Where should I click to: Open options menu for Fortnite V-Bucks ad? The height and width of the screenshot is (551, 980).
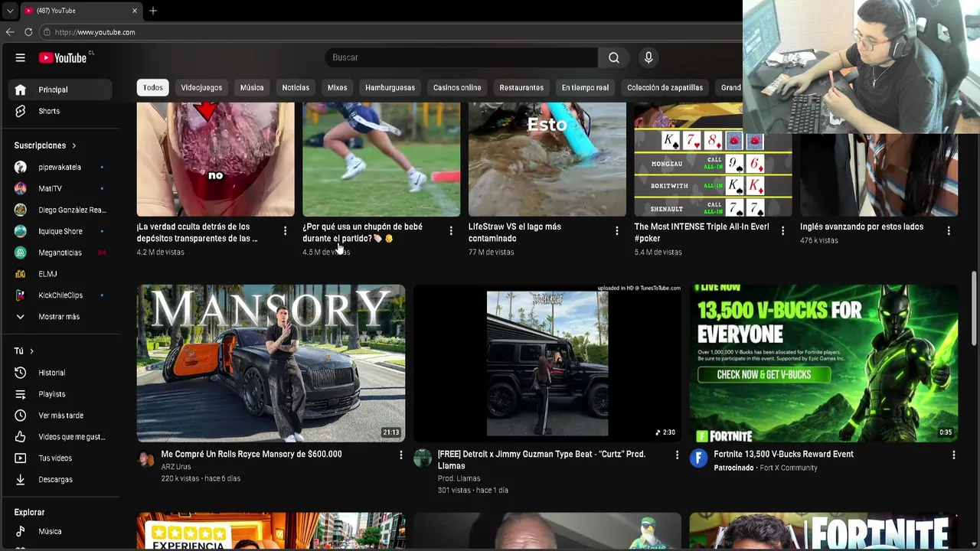coord(953,455)
